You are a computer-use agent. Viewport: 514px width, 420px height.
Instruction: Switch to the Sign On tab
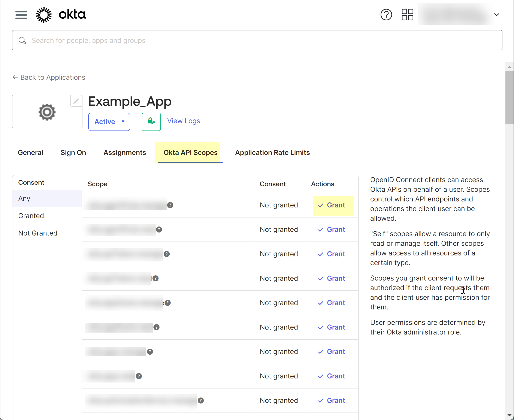[73, 153]
